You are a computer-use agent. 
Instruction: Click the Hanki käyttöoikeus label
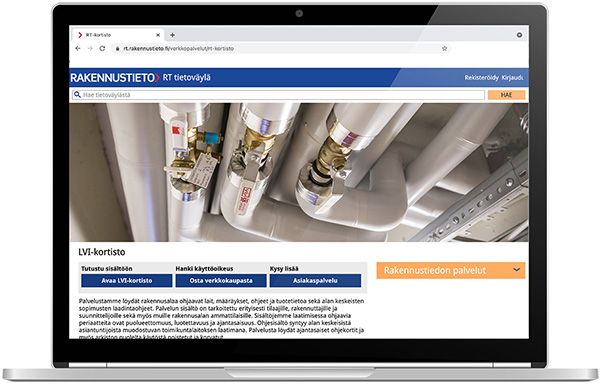[204, 268]
